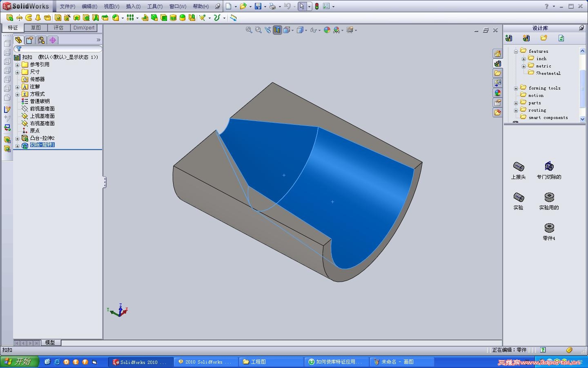Click the Open file folder icon
Viewport: 588px width, 368px height.
coord(243,6)
